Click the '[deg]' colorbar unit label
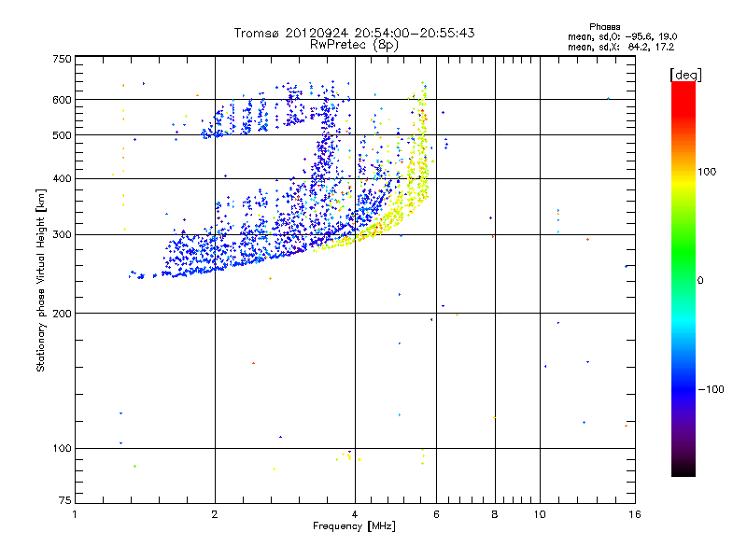This screenshot has height=560, width=747. pyautogui.click(x=685, y=75)
